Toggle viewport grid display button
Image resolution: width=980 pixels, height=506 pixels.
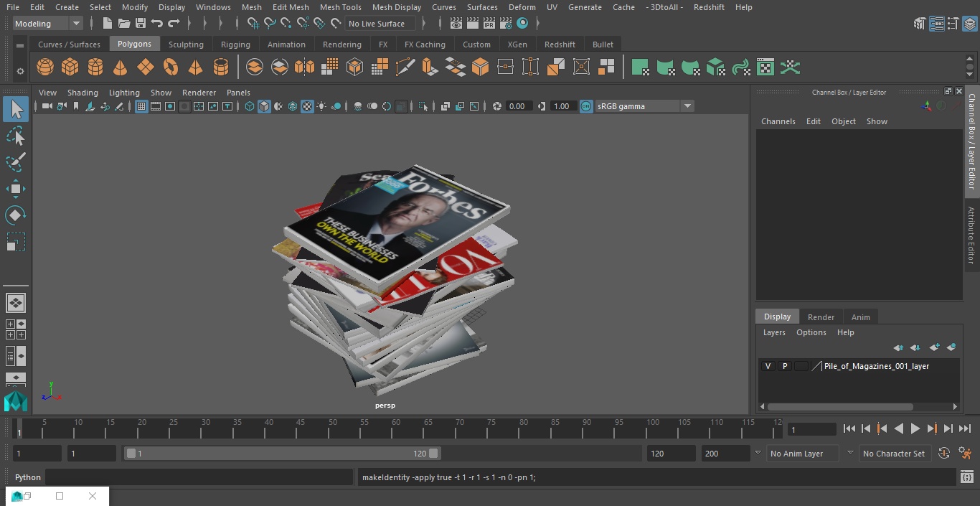click(141, 106)
